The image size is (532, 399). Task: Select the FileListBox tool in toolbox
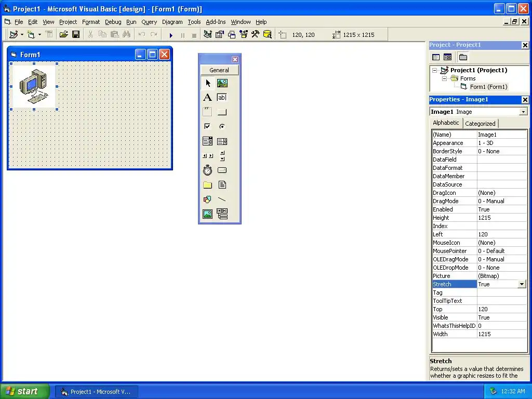(222, 185)
